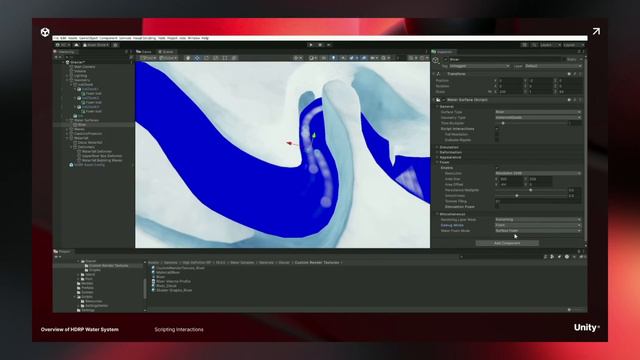Select the Scale tool in scene toolbar

click(x=216, y=58)
